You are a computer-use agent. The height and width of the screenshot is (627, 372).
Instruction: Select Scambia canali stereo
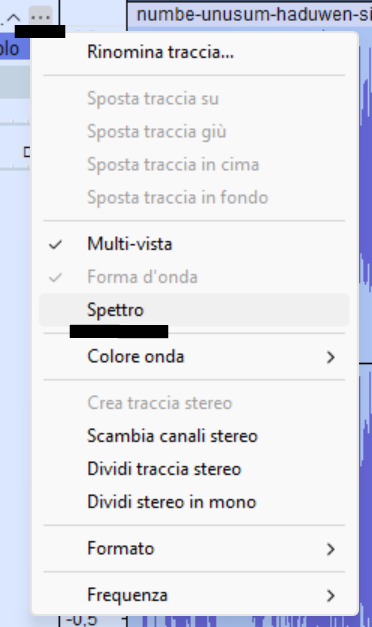click(194, 436)
